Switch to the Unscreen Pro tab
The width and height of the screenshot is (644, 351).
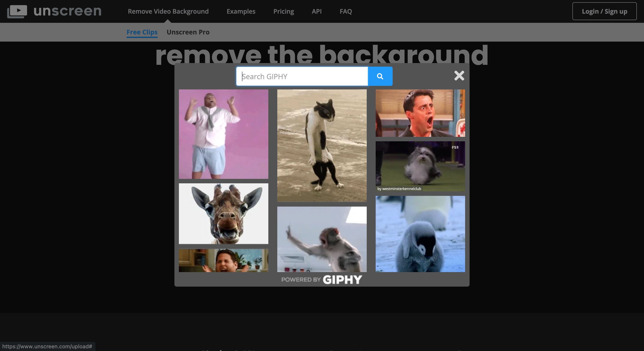[188, 32]
